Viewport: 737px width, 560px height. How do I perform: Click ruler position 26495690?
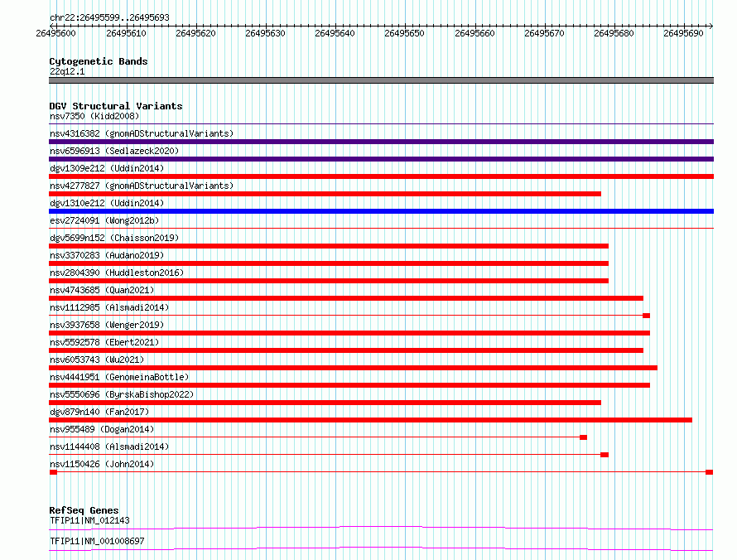[x=683, y=33]
